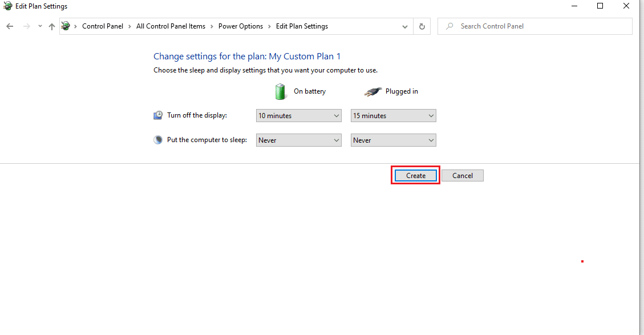
Task: Click the Cancel button
Action: click(x=463, y=176)
